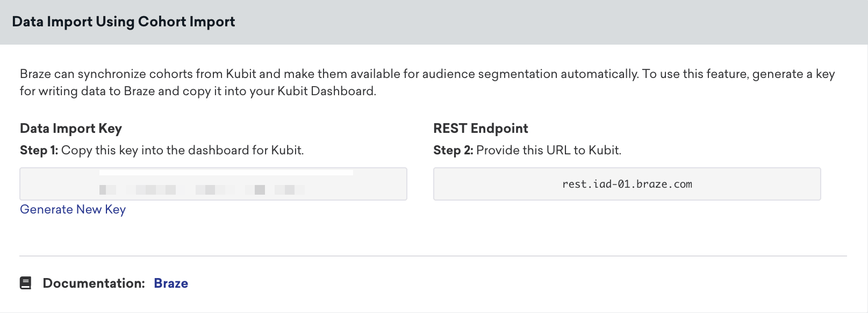Click the bold Step 1 label
Image resolution: width=868 pixels, height=313 pixels.
click(39, 151)
